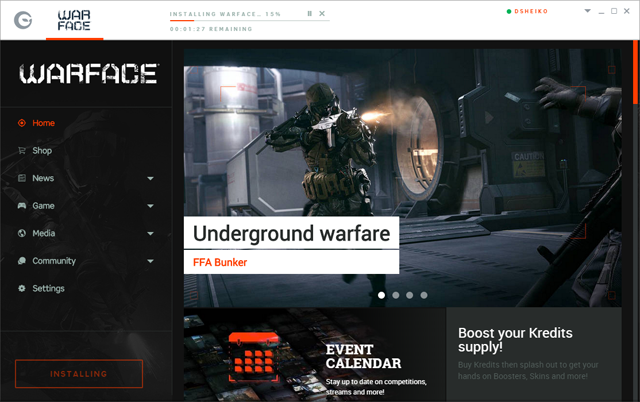The width and height of the screenshot is (640, 402).
Task: Click the News newspaper icon
Action: pyautogui.click(x=22, y=178)
